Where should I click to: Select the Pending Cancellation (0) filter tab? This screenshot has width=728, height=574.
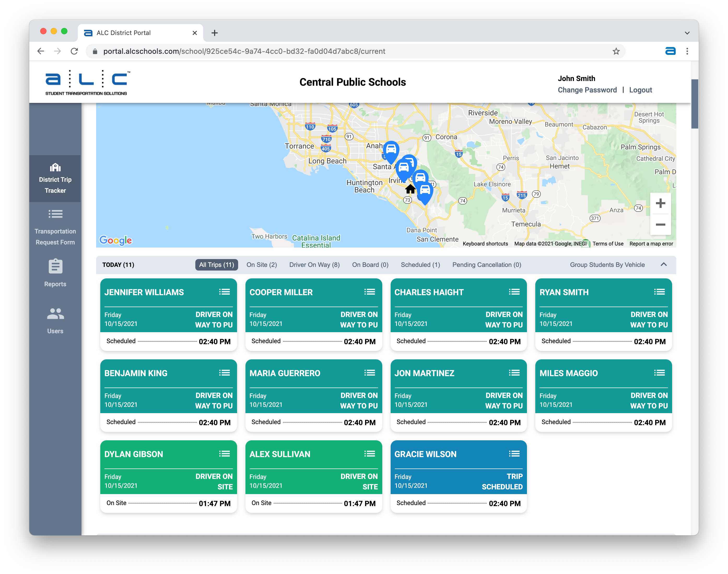487,265
